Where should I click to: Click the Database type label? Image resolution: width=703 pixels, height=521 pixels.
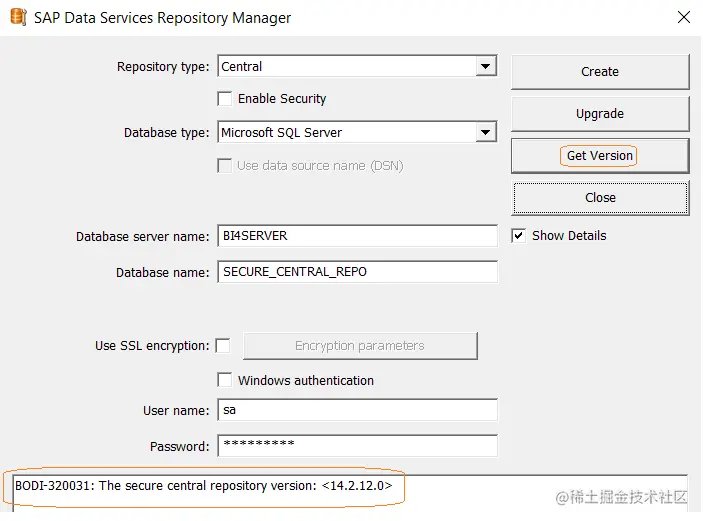click(x=166, y=133)
